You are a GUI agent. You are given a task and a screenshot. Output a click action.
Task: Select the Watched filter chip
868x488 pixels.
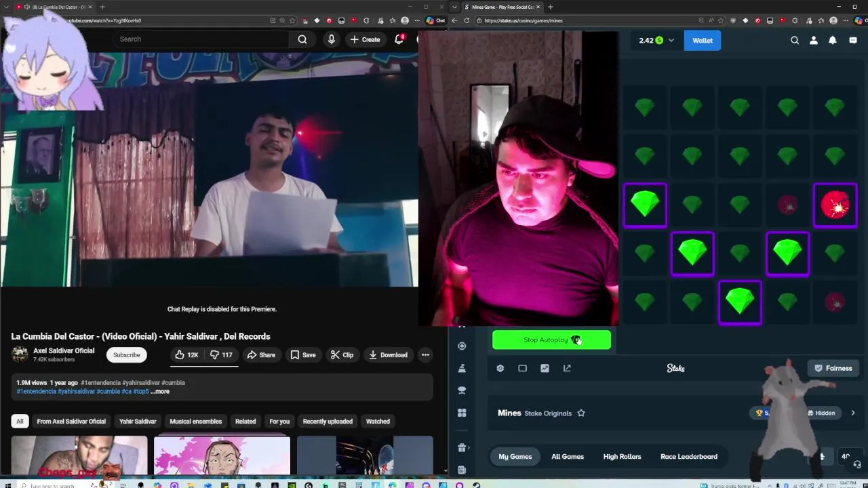pyautogui.click(x=378, y=422)
